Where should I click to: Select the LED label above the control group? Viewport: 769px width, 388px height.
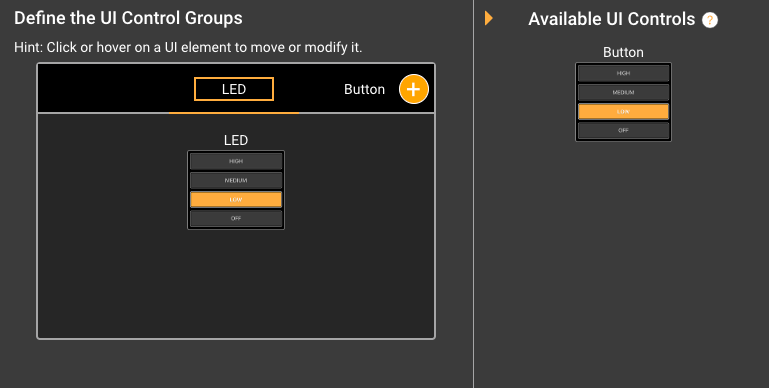pos(236,140)
